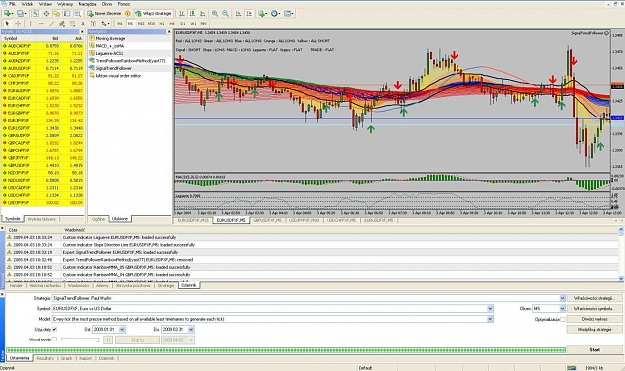This screenshot has width=625, height=371.
Task: Select the Fibonacci retracement tool
Action: pyautogui.click(x=72, y=24)
